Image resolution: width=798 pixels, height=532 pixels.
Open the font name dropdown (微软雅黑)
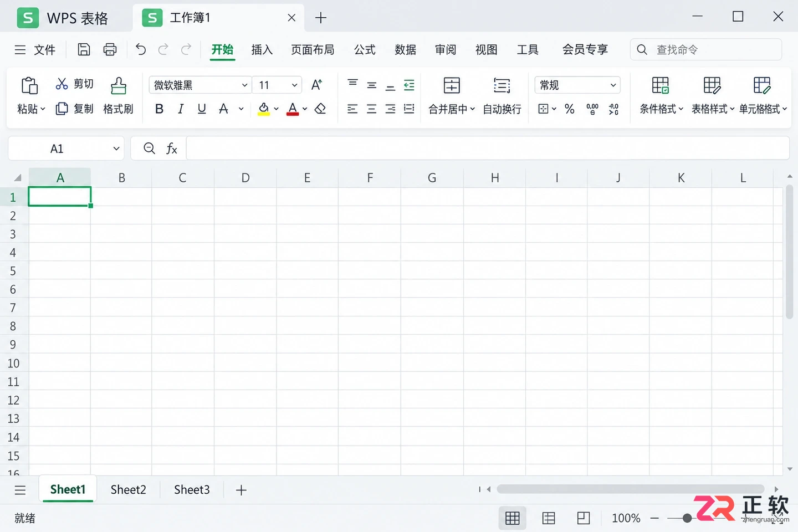click(244, 85)
